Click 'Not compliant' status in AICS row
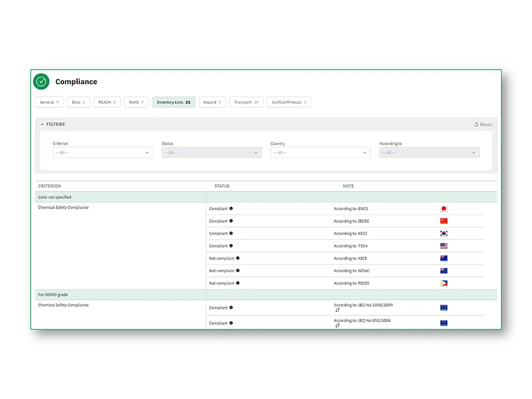 tap(221, 258)
